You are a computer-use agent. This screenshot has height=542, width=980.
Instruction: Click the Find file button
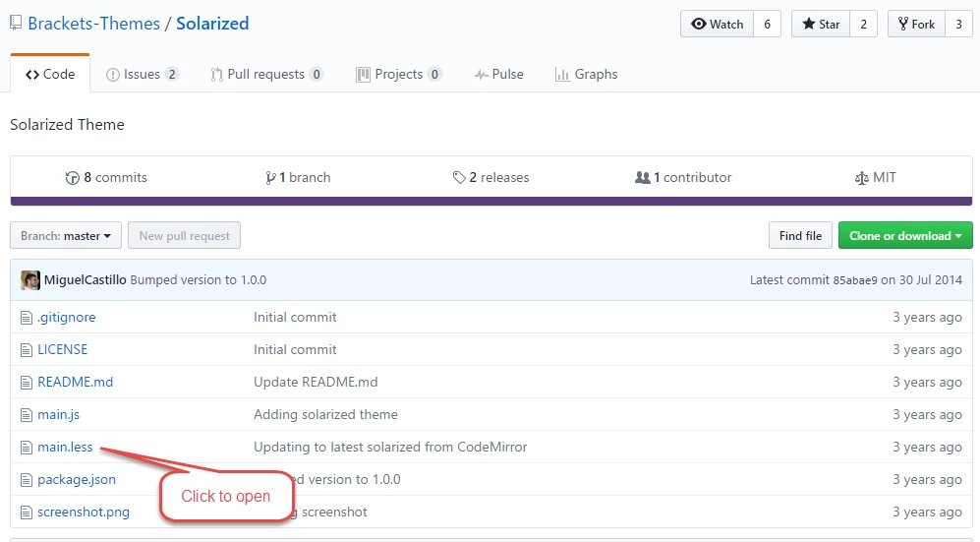[x=801, y=236]
